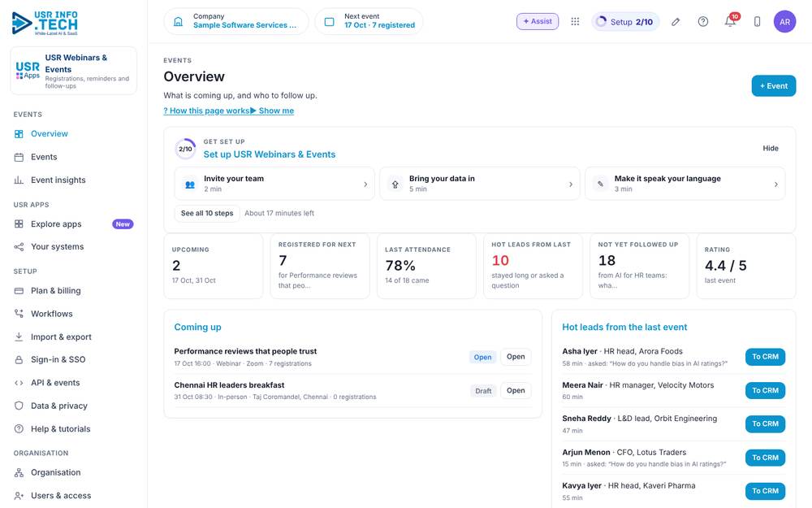812x508 pixels.
Task: Click How this page works link
Action: 206,111
